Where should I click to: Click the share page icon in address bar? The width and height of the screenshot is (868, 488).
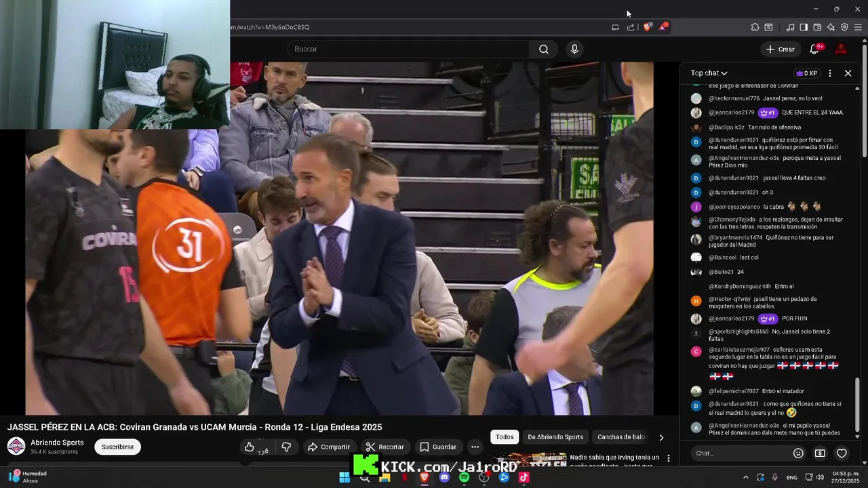coord(631,27)
